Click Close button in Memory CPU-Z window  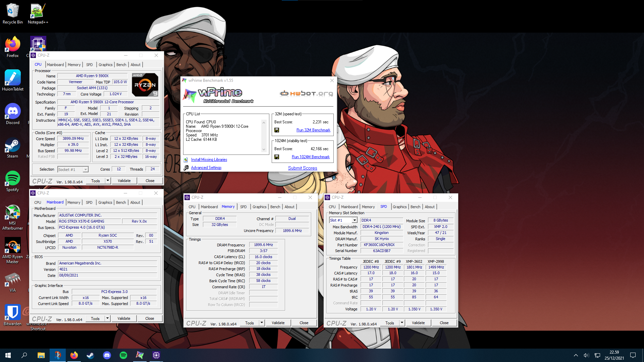click(304, 323)
